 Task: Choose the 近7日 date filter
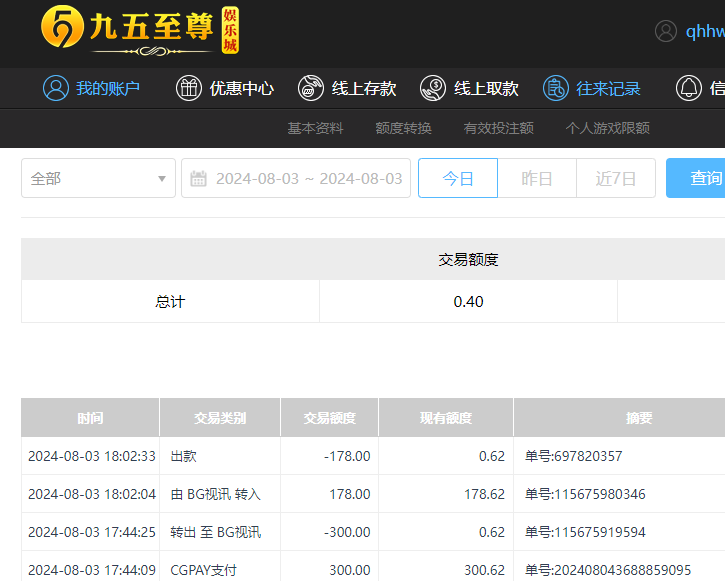616,178
